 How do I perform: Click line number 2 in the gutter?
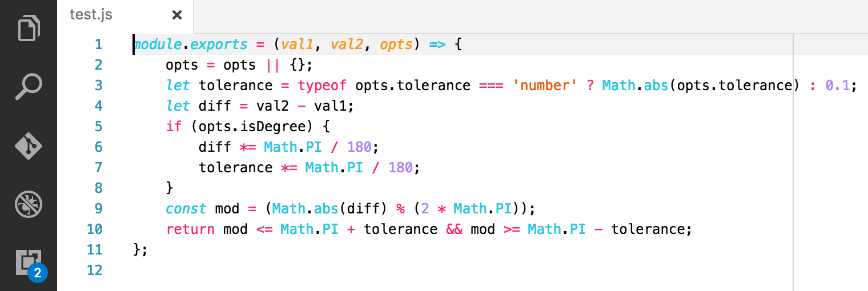pos(98,65)
